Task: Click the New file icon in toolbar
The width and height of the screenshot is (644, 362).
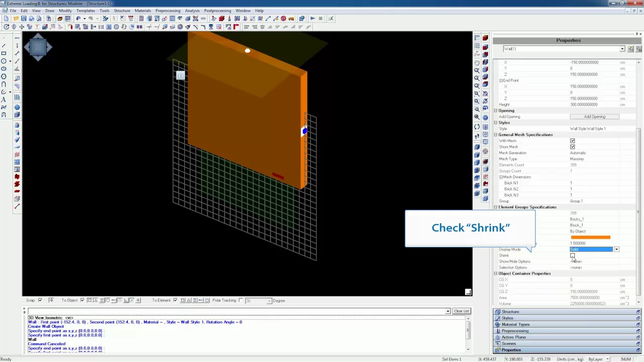Action: click(6, 19)
